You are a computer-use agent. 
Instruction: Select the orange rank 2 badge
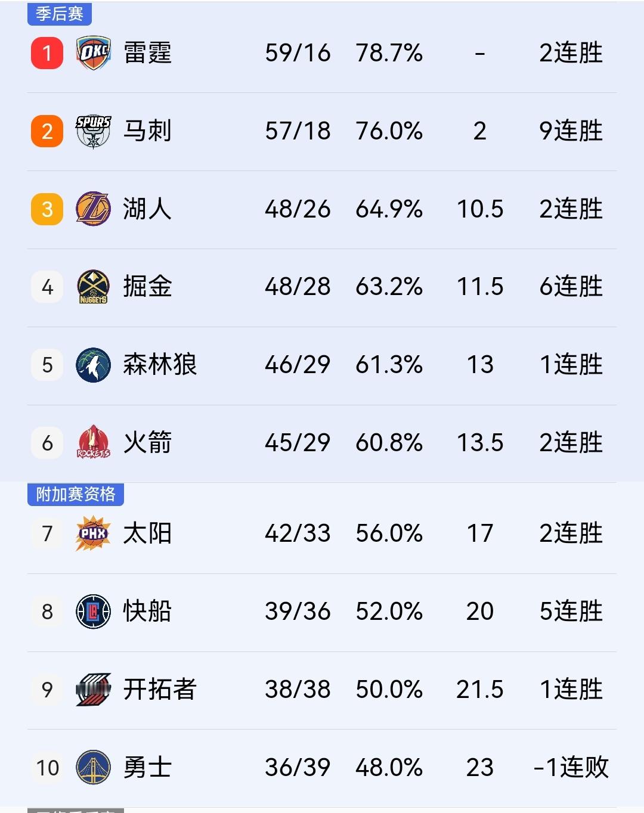point(47,131)
